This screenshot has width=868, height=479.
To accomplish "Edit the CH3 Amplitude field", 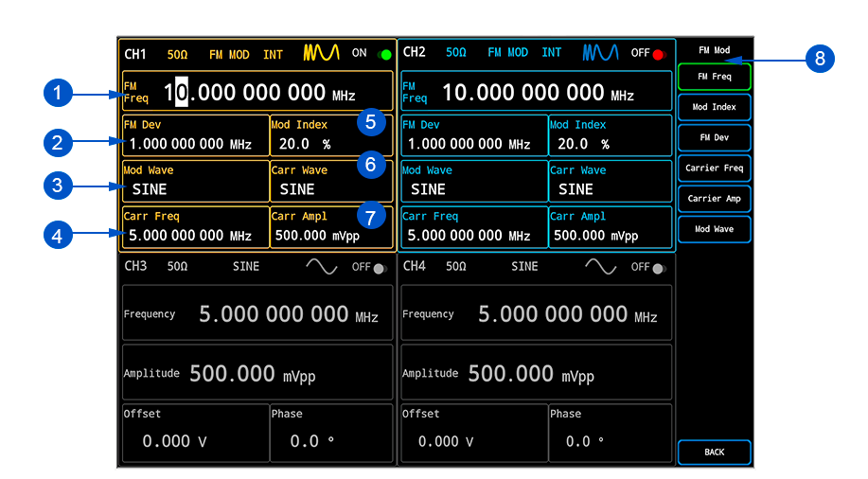I will [257, 372].
